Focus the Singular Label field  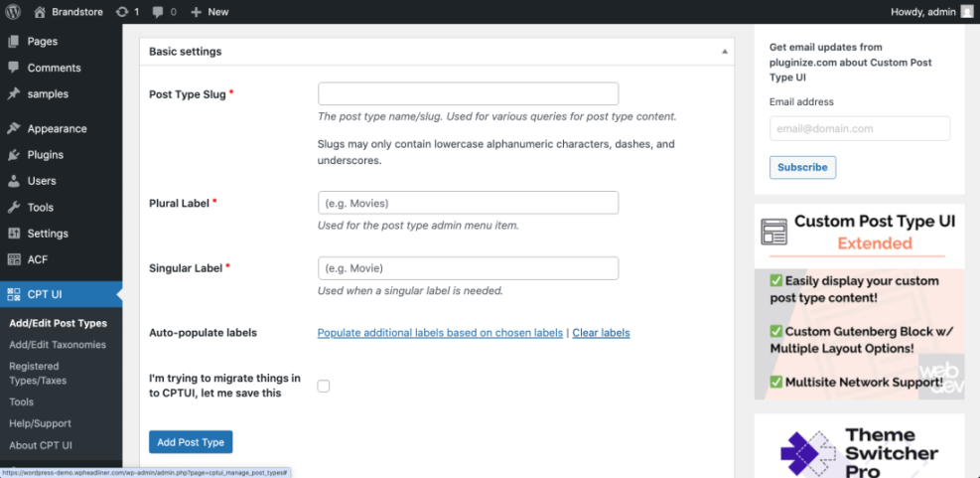click(468, 267)
